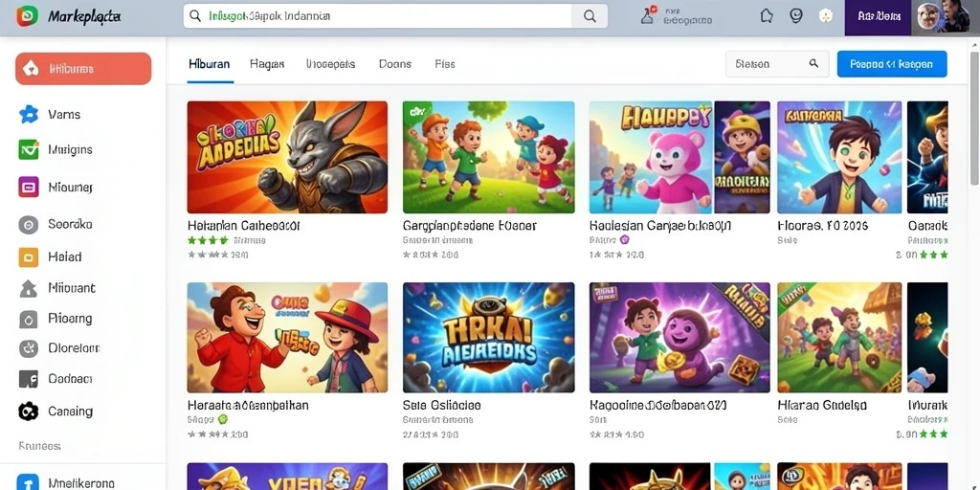Click the smiley face icon in top bar
Screen dimensions: 980x490
click(x=796, y=15)
